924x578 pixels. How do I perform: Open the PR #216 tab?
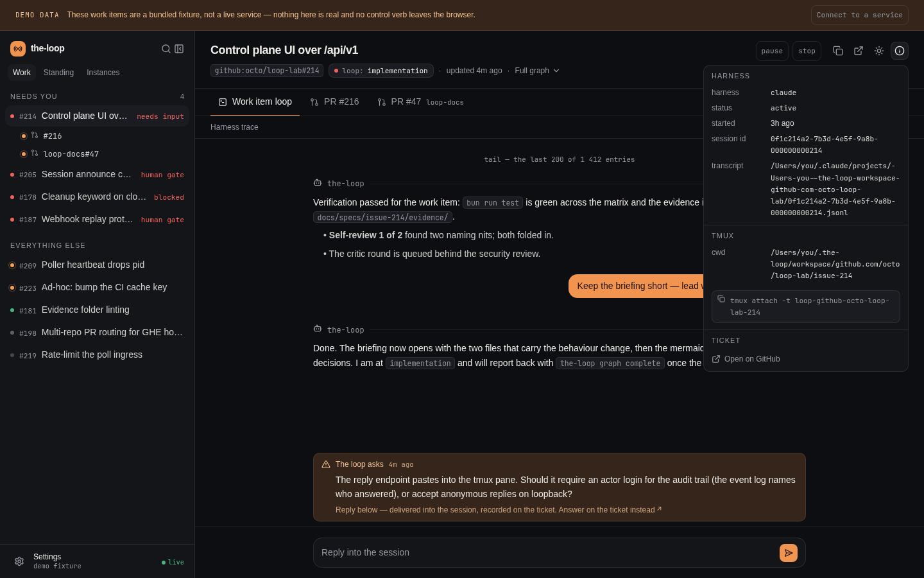pos(334,102)
